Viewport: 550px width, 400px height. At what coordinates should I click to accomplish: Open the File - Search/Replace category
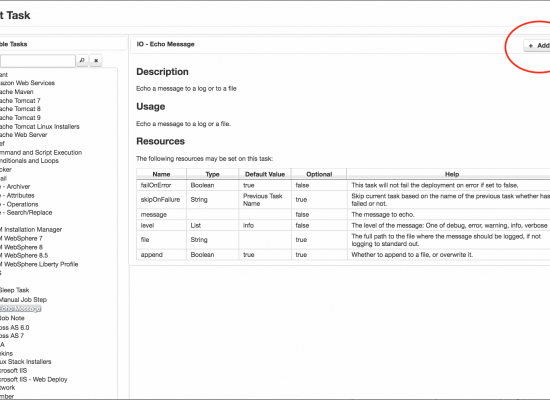[26, 213]
